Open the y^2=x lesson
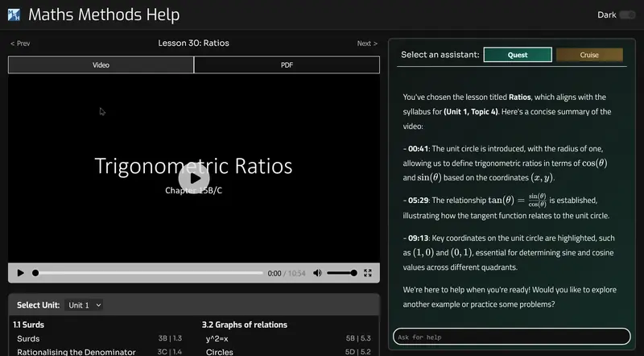Screen dimensions: 644x356 tap(217, 339)
